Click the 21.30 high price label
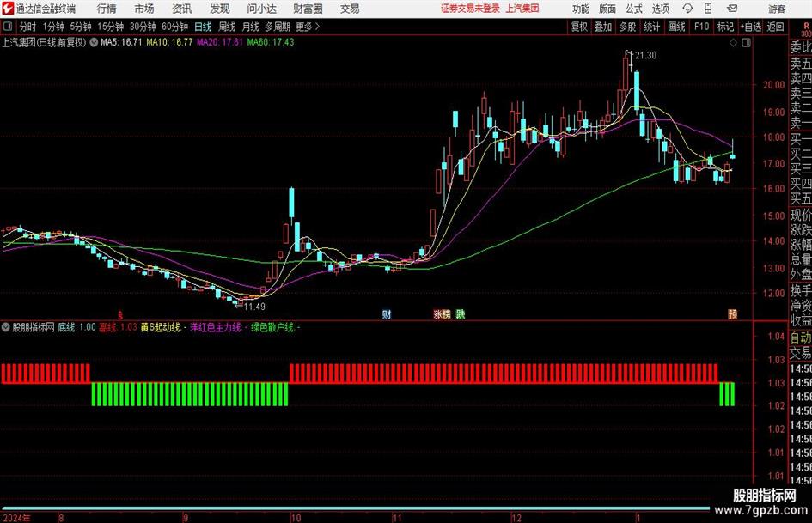 coord(645,56)
